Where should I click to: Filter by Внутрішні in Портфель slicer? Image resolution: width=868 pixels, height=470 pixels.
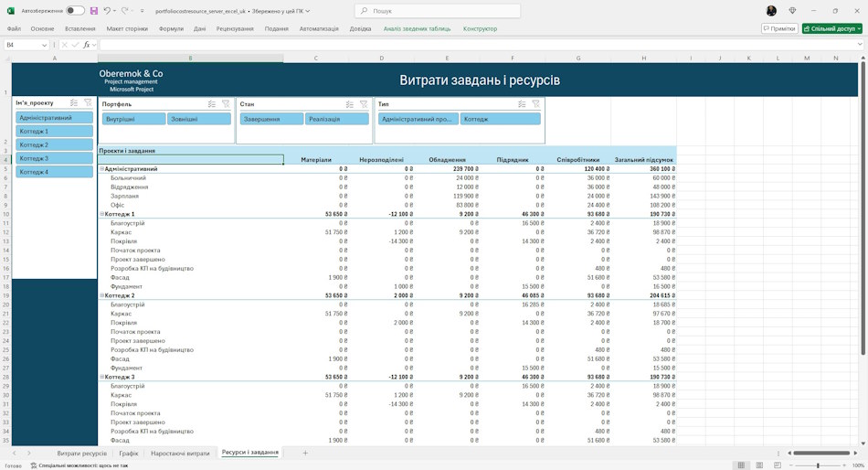(134, 119)
